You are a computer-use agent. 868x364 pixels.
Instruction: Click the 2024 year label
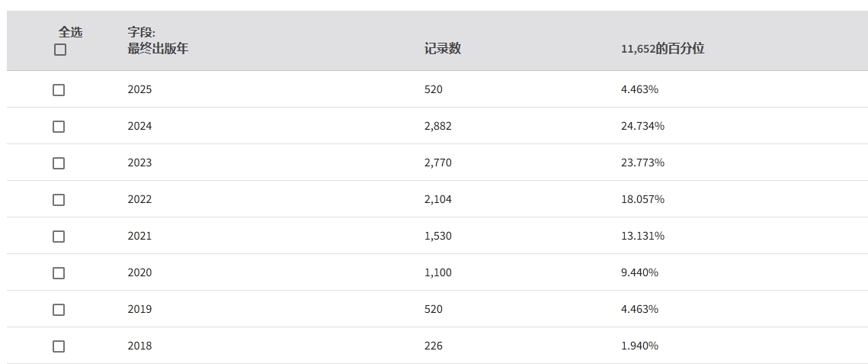pos(139,127)
